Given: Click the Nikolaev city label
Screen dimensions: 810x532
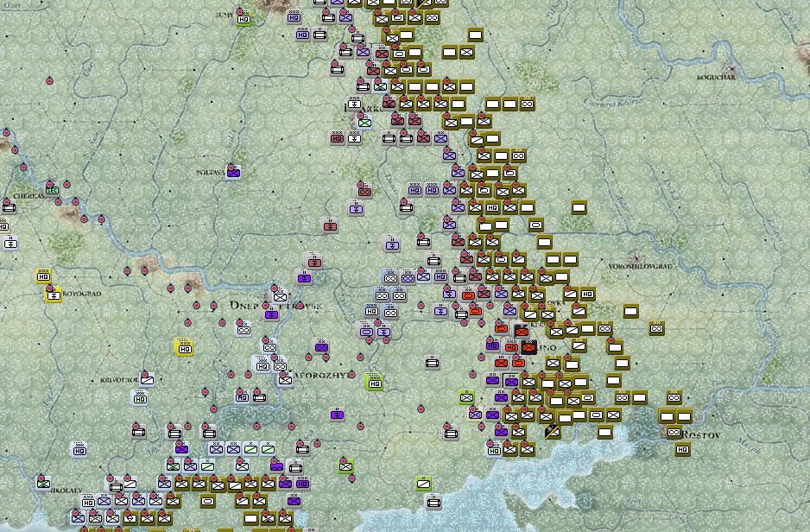Looking at the screenshot, I should pos(66,490).
